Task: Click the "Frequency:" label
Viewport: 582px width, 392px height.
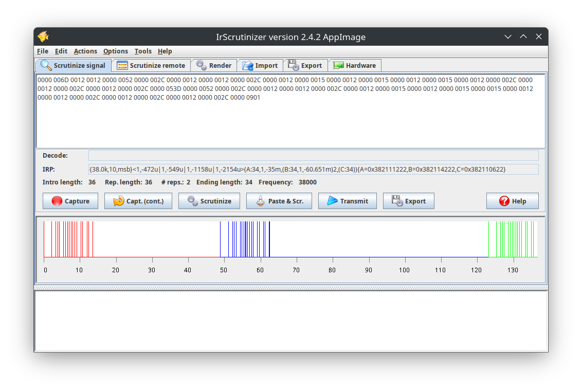Action: 276,182
